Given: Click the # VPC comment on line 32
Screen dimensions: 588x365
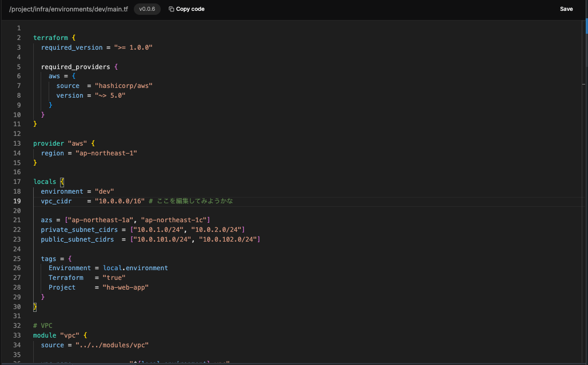Looking at the screenshot, I should tap(43, 326).
